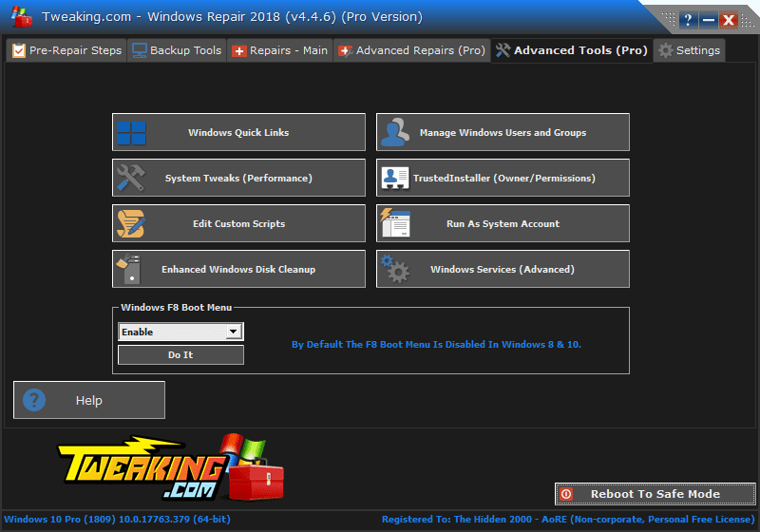This screenshot has width=760, height=532.
Task: Open the Settings tab
Action: tap(690, 50)
